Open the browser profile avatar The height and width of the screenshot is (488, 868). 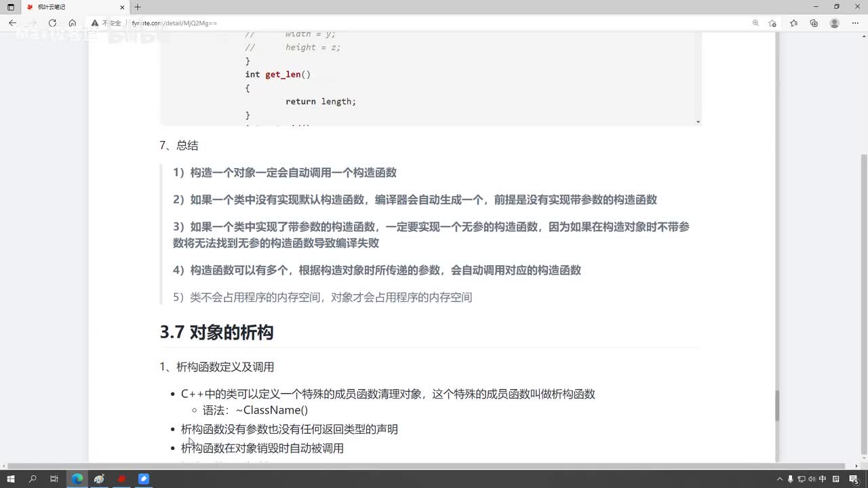[835, 23]
